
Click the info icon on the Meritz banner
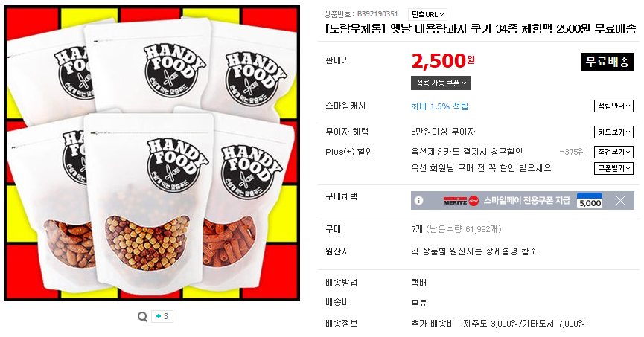[419, 201]
